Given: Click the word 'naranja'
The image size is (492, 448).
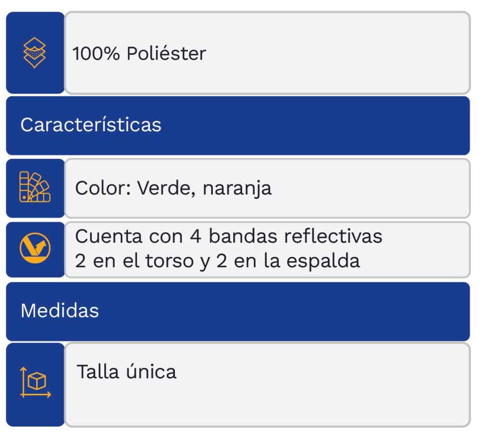Looking at the screenshot, I should click(x=237, y=188).
